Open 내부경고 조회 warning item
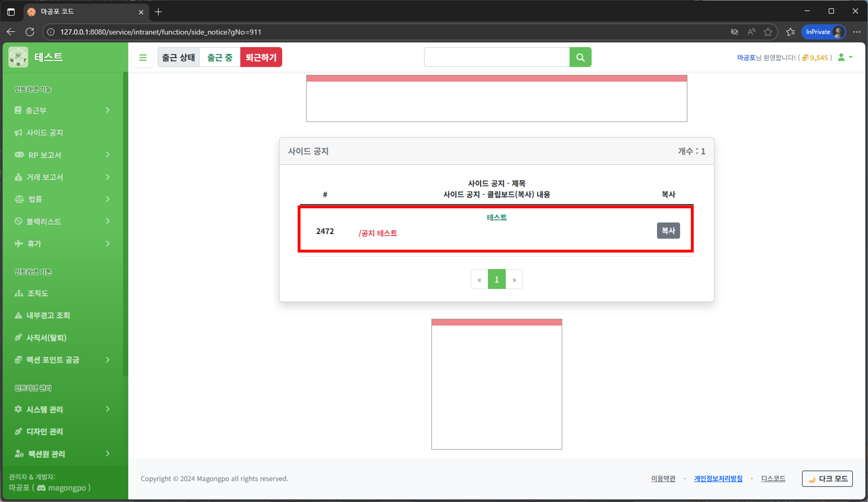868x502 pixels. click(48, 315)
